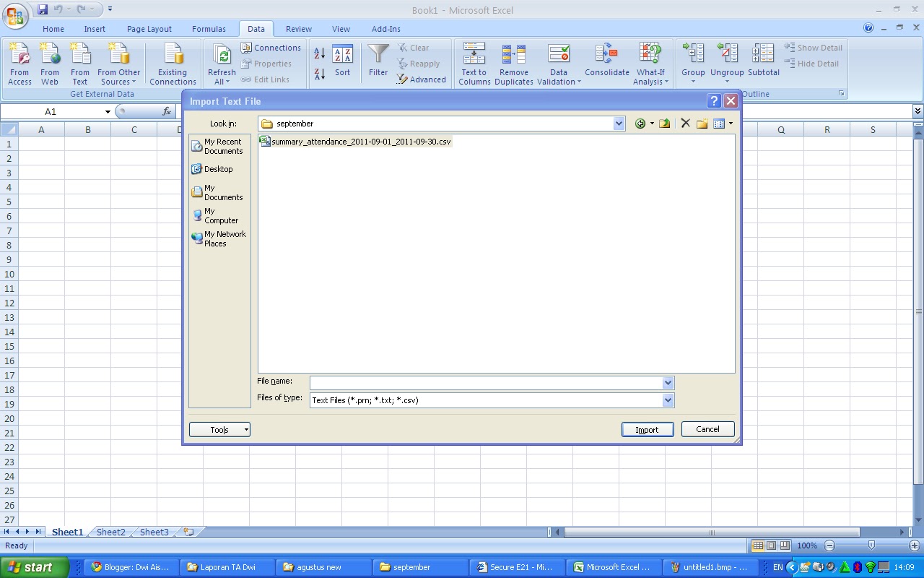Click the Insert Worksheet tab icon

tap(188, 532)
